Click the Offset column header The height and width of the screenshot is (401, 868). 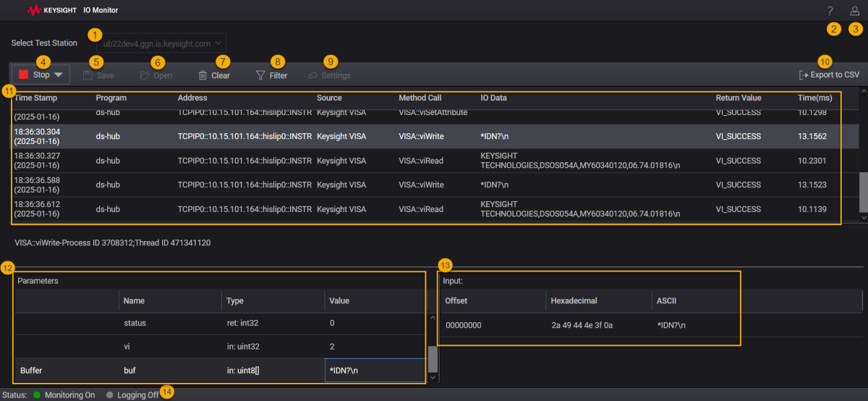coord(456,300)
